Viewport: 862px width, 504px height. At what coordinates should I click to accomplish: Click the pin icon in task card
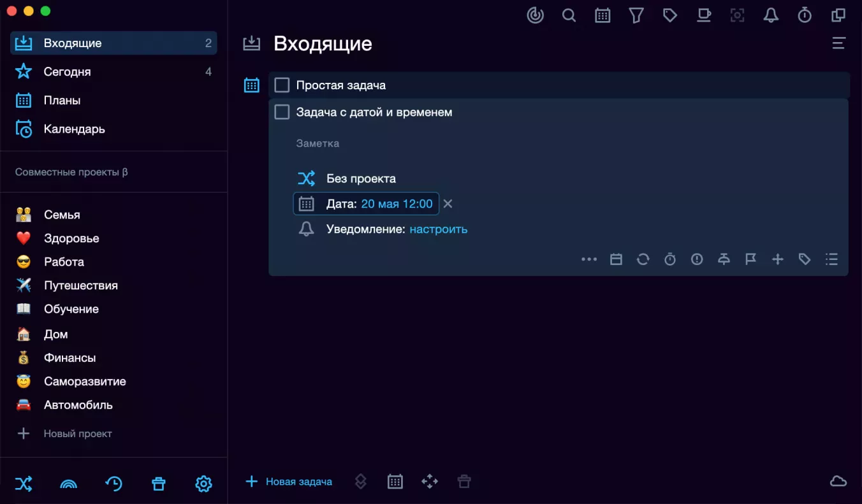pos(724,259)
